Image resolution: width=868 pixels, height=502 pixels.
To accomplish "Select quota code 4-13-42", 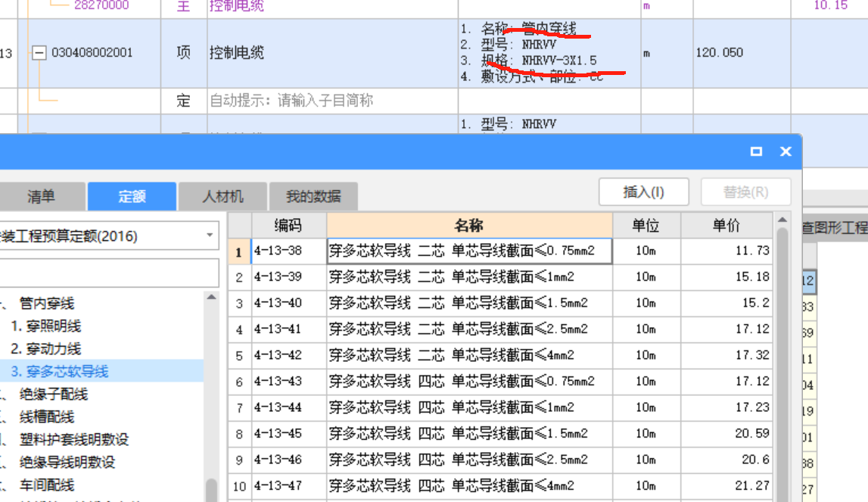I will tap(288, 355).
